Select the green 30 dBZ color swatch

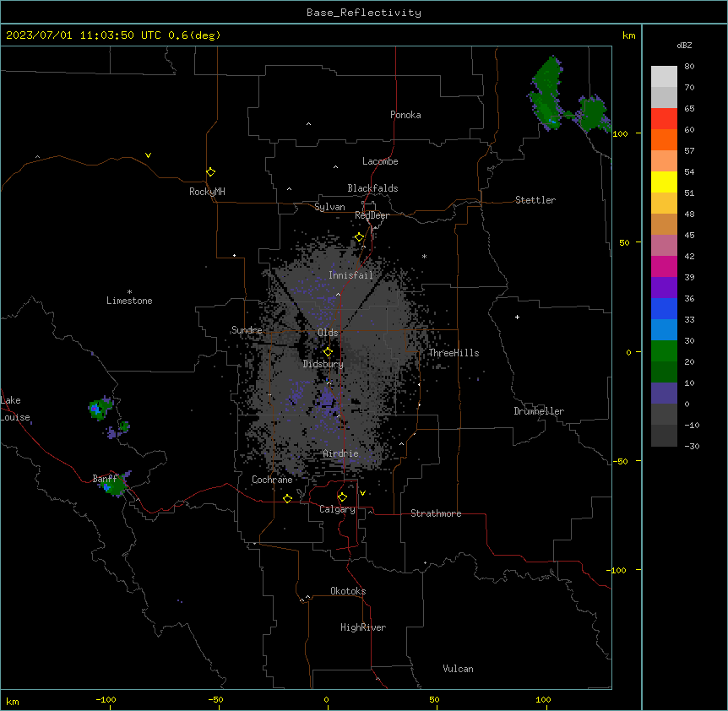(x=664, y=351)
